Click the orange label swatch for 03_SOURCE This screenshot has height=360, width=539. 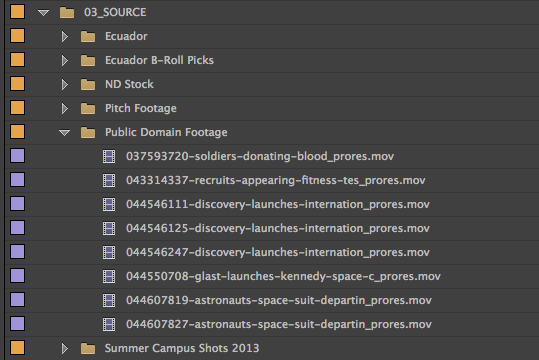[18, 11]
